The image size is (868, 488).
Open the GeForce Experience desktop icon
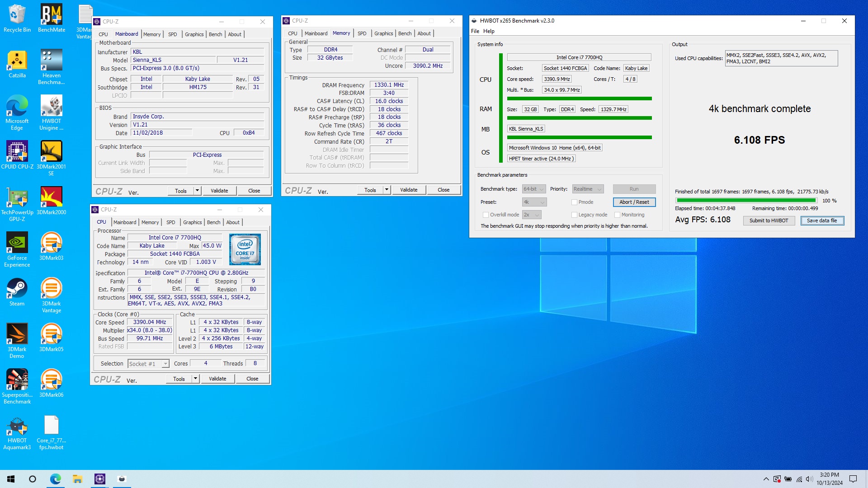(x=17, y=250)
